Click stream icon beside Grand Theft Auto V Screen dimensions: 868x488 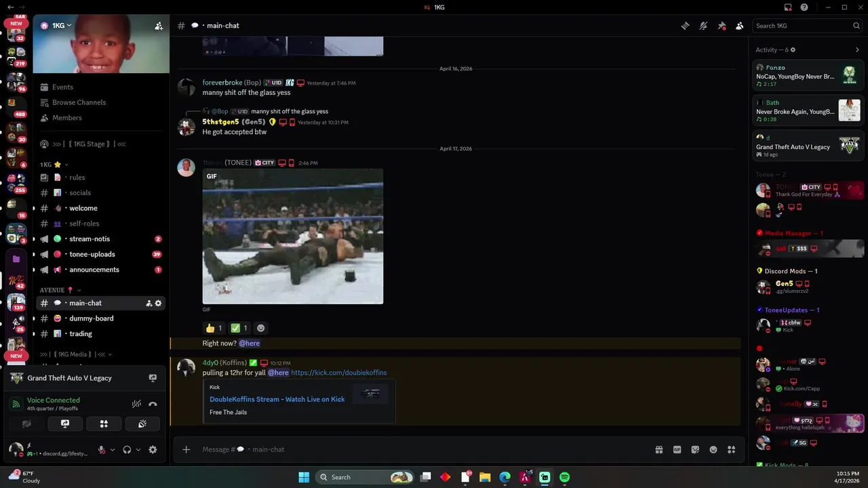point(153,378)
